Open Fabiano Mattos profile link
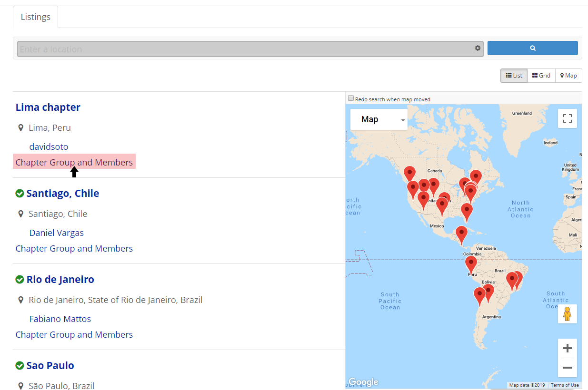The height and width of the screenshot is (390, 588). [x=60, y=319]
